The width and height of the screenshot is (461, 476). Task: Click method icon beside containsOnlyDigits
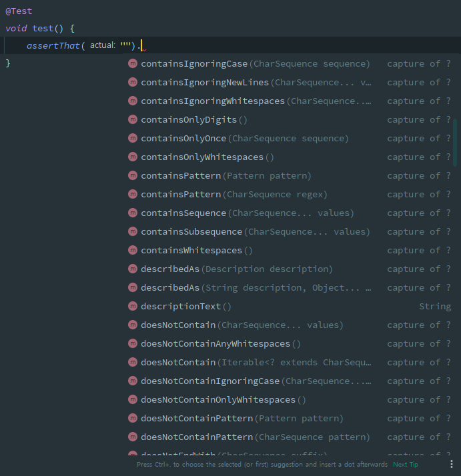(x=133, y=119)
